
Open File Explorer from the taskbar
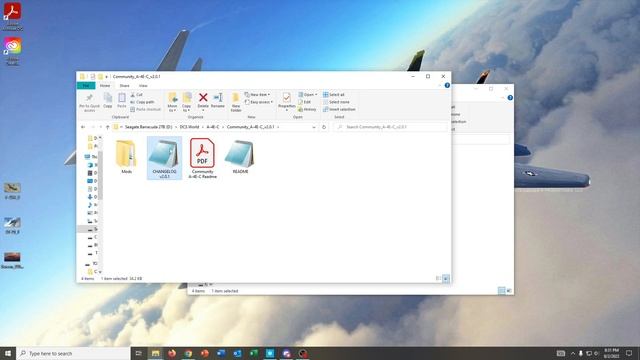156,353
